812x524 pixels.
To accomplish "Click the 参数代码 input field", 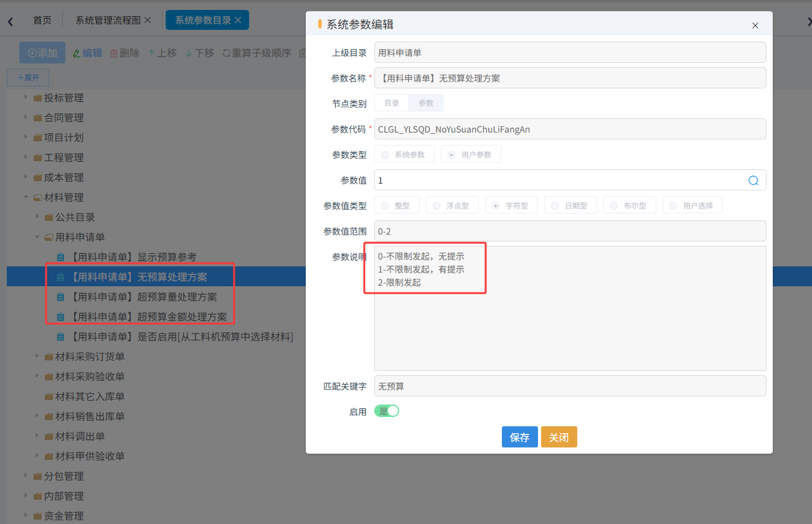I will (x=570, y=129).
